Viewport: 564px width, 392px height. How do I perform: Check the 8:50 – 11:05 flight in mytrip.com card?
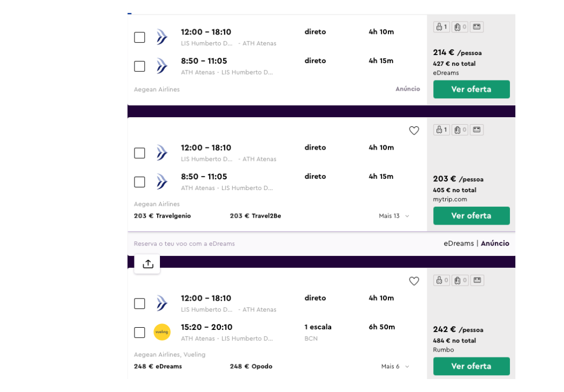pos(139,182)
